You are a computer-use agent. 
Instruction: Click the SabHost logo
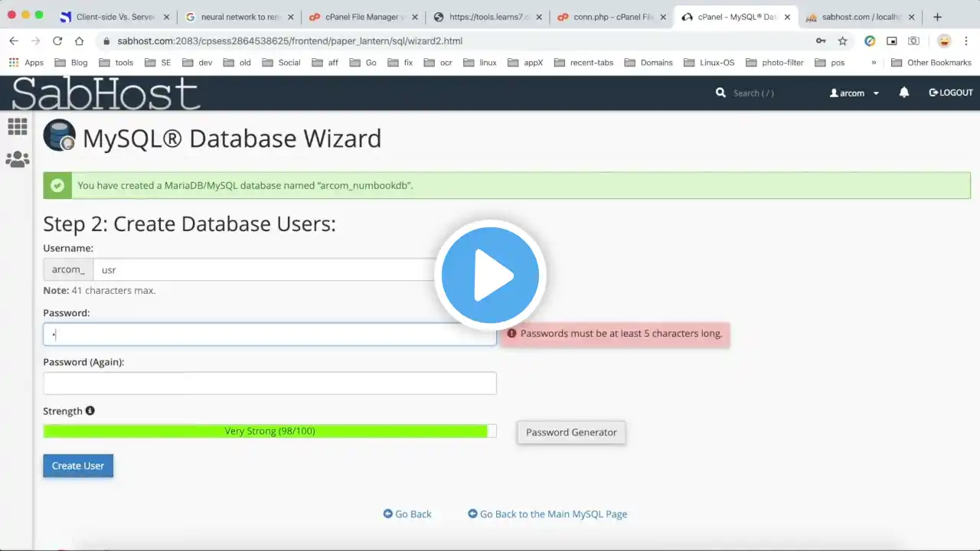point(106,93)
